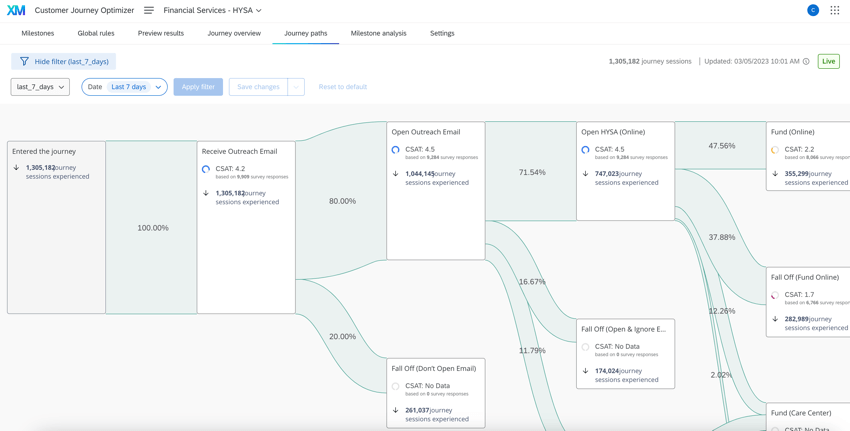The width and height of the screenshot is (850, 431).
Task: Switch to the Milestones tab
Action: point(38,33)
